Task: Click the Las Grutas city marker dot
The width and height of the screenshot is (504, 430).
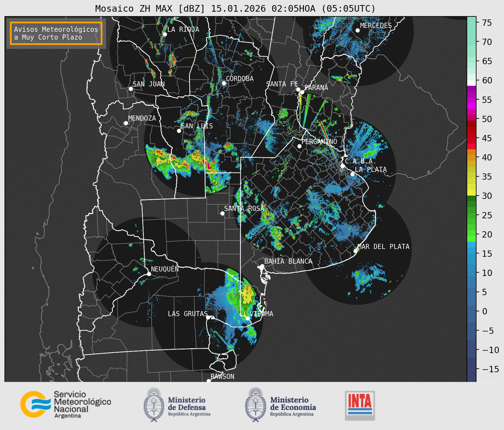Action: click(x=208, y=318)
